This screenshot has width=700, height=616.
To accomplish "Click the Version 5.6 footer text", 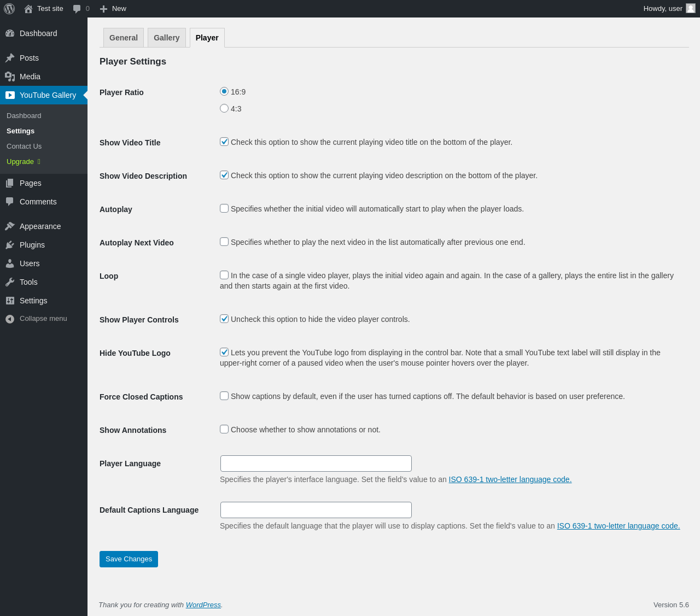I will click(x=671, y=605).
